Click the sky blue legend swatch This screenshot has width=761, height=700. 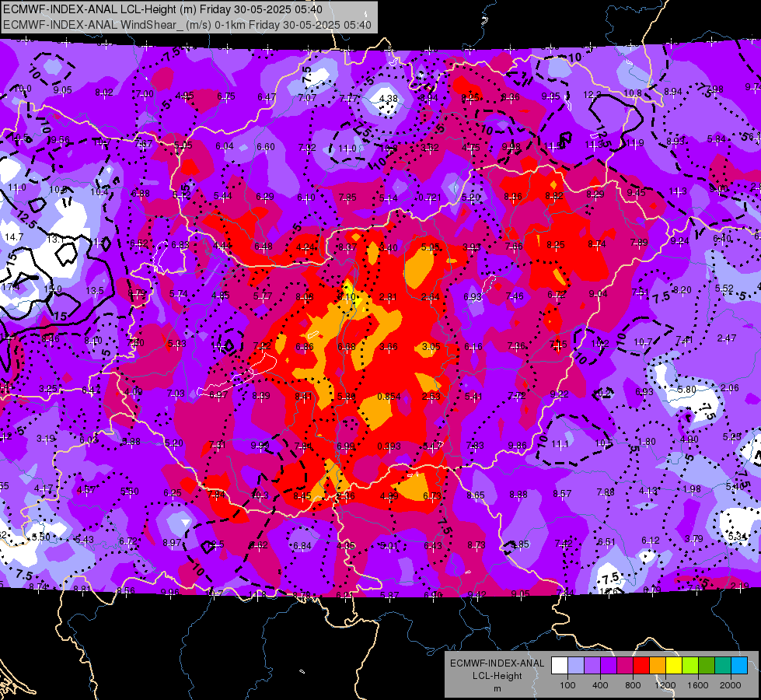(739, 666)
